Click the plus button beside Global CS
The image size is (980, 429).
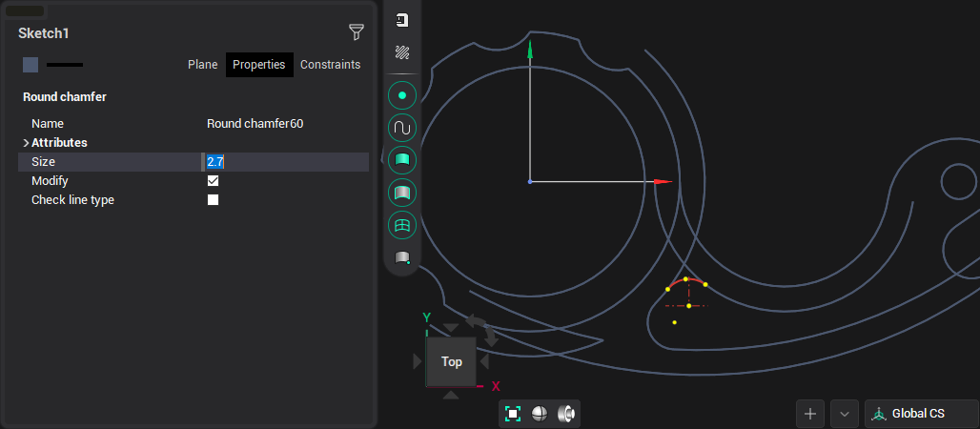tap(810, 414)
